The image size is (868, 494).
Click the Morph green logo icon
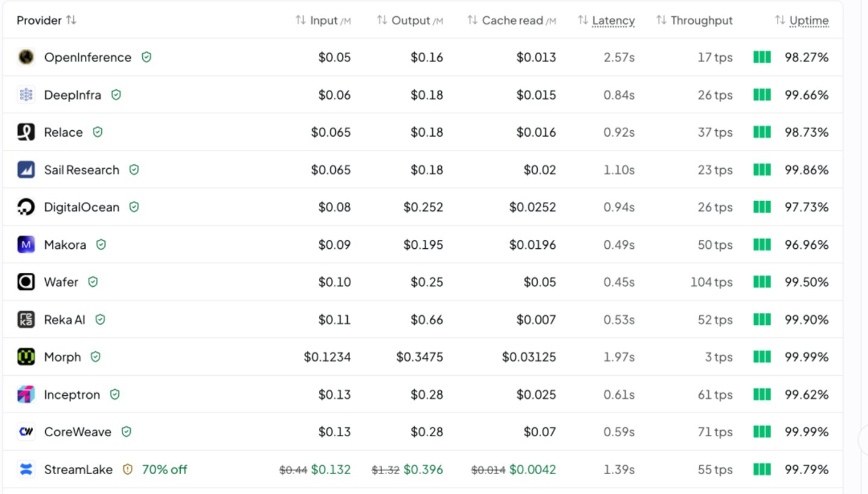click(x=26, y=357)
